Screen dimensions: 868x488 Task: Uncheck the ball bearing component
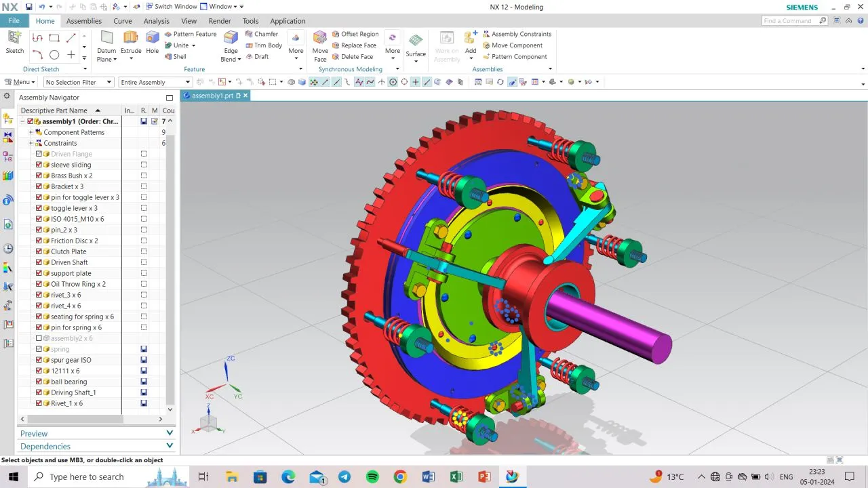click(39, 382)
